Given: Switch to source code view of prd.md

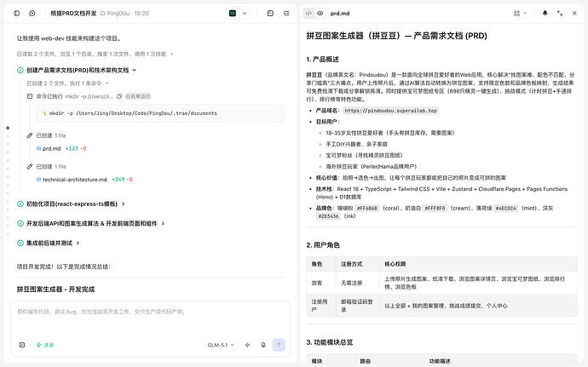Looking at the screenshot, I should click(x=308, y=13).
